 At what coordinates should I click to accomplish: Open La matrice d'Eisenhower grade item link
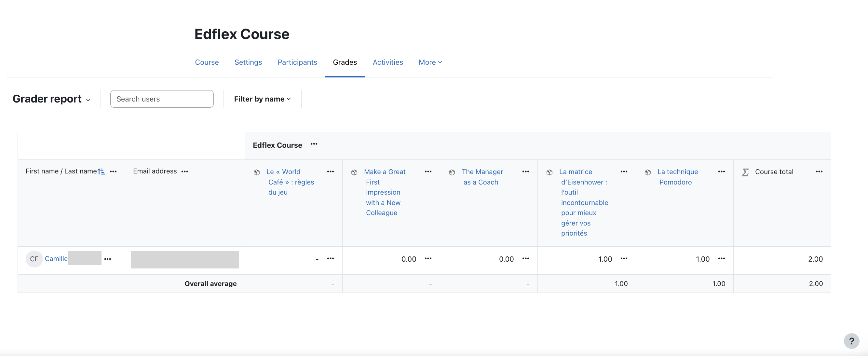click(x=584, y=203)
